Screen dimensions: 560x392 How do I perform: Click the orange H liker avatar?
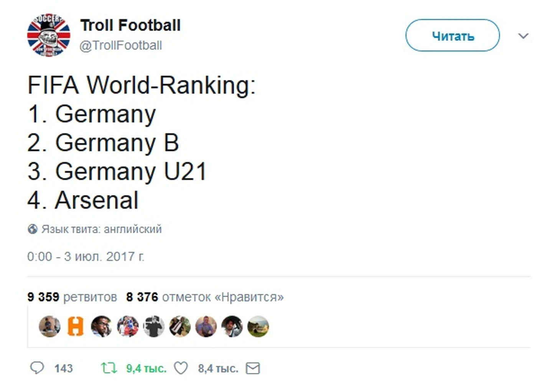[75, 326]
